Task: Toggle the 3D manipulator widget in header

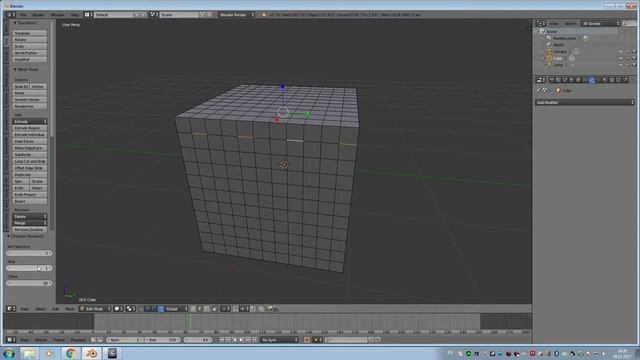Action: point(142,309)
